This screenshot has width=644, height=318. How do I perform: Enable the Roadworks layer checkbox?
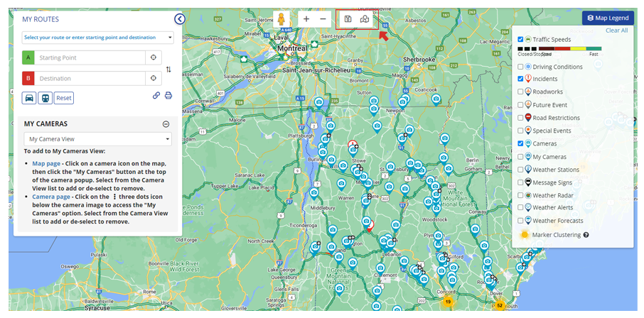[521, 92]
